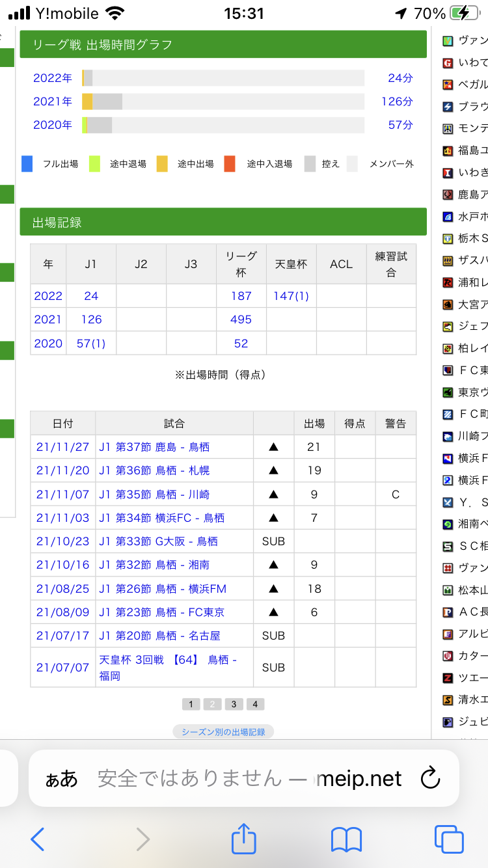Tap the Safari address bar
The width and height of the screenshot is (488, 868).
pos(247,778)
